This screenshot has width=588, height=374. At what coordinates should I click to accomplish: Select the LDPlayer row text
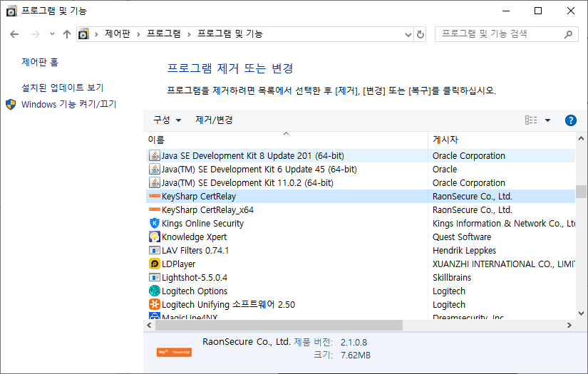coord(178,264)
